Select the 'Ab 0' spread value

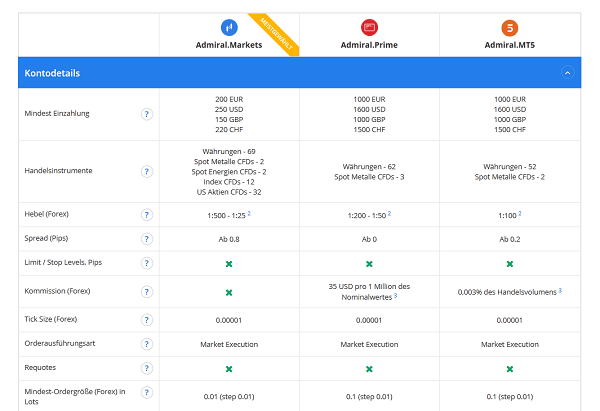click(x=369, y=239)
